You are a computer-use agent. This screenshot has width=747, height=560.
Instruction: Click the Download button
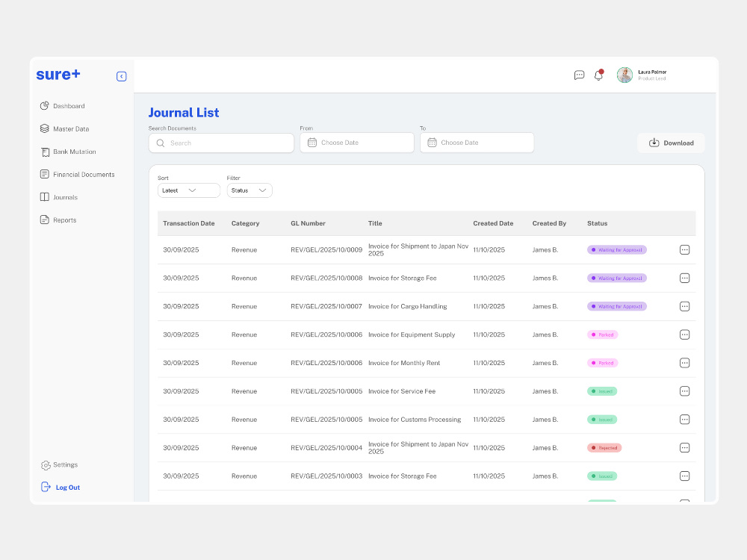click(671, 143)
